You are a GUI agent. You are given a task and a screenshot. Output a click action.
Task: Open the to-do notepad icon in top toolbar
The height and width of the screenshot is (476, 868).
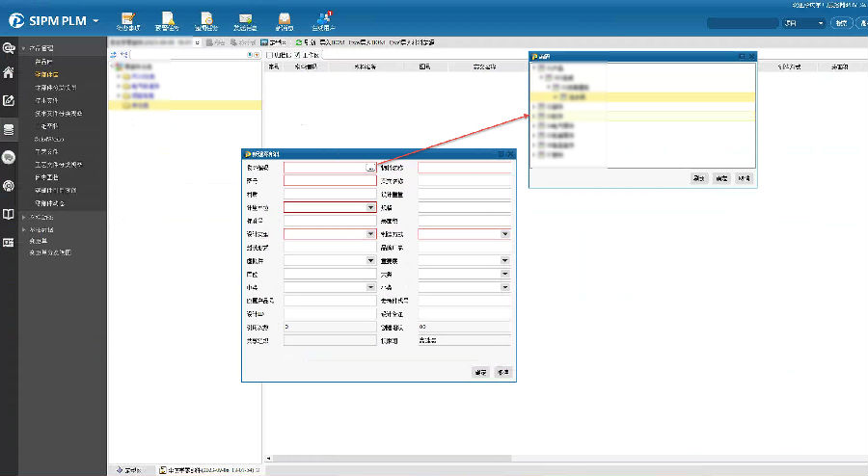pos(128,19)
